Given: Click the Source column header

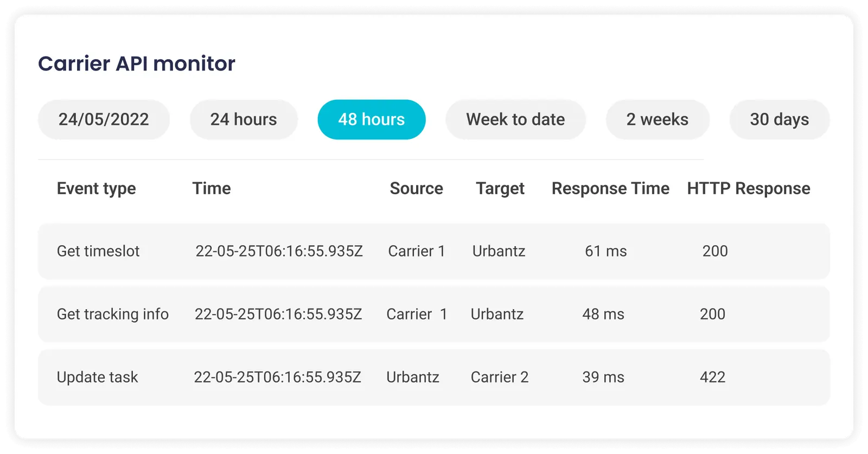Looking at the screenshot, I should (x=417, y=188).
